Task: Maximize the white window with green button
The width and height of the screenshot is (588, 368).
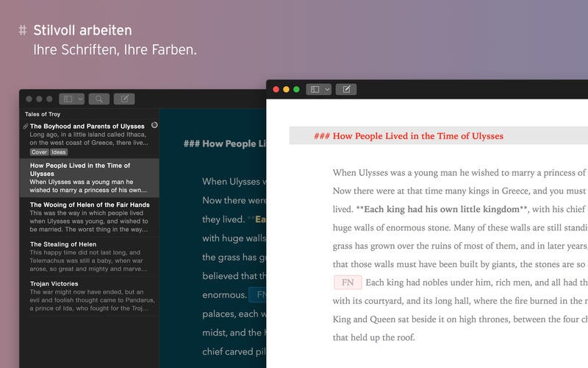Action: tap(296, 89)
